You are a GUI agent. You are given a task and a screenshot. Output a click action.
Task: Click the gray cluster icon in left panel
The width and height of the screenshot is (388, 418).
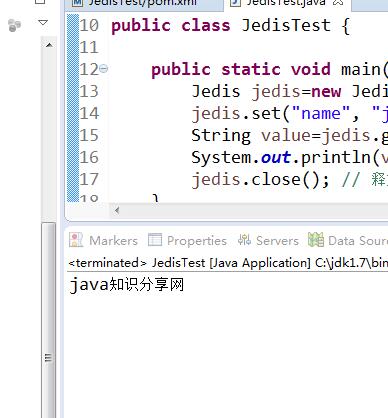point(14,25)
